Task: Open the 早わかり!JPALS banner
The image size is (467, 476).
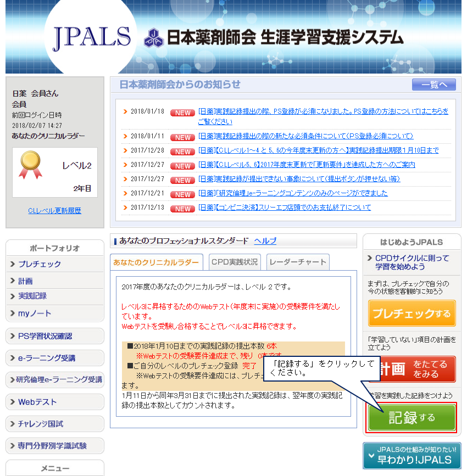Action: 412,456
